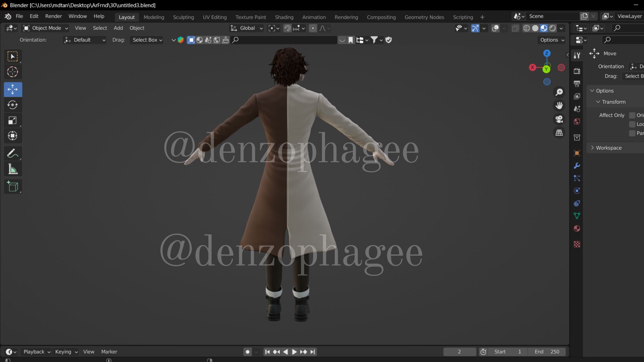Open World properties globe tab
This screenshot has width=644, height=362.
coord(577,121)
